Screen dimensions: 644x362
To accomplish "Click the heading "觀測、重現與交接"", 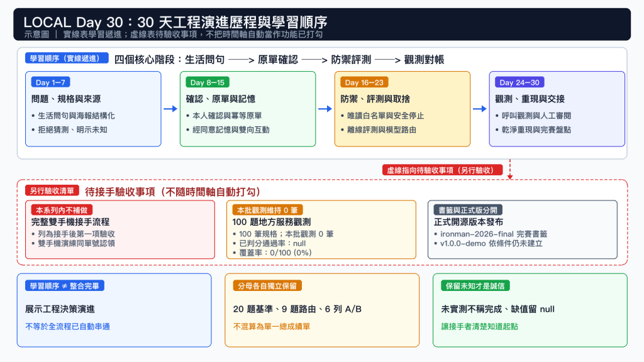I will click(530, 99).
